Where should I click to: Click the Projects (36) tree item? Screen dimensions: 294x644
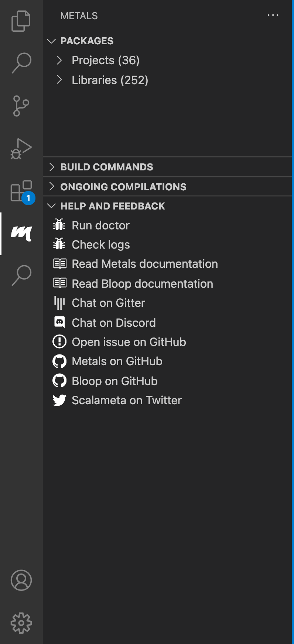[106, 60]
